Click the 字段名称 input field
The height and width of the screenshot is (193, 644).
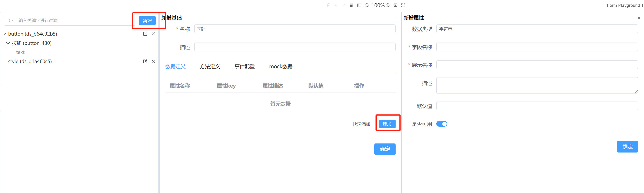(537, 47)
